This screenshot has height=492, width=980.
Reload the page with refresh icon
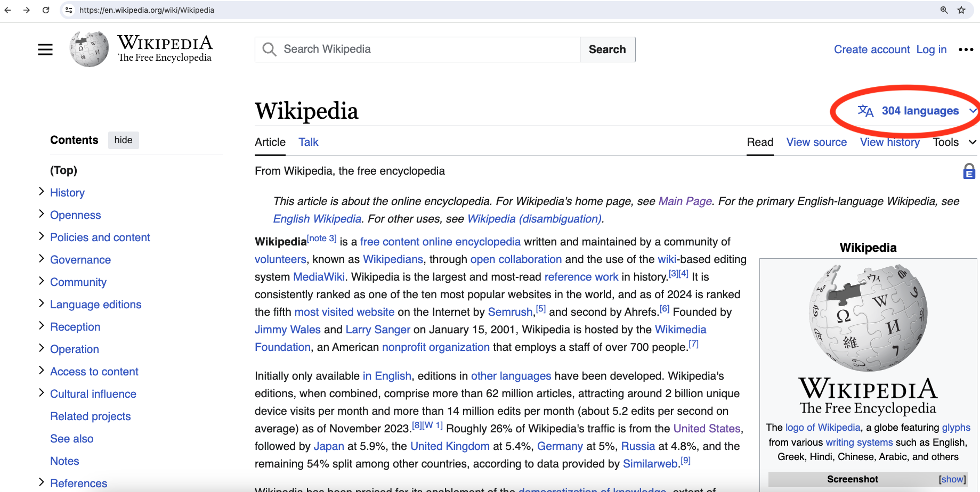pos(46,10)
